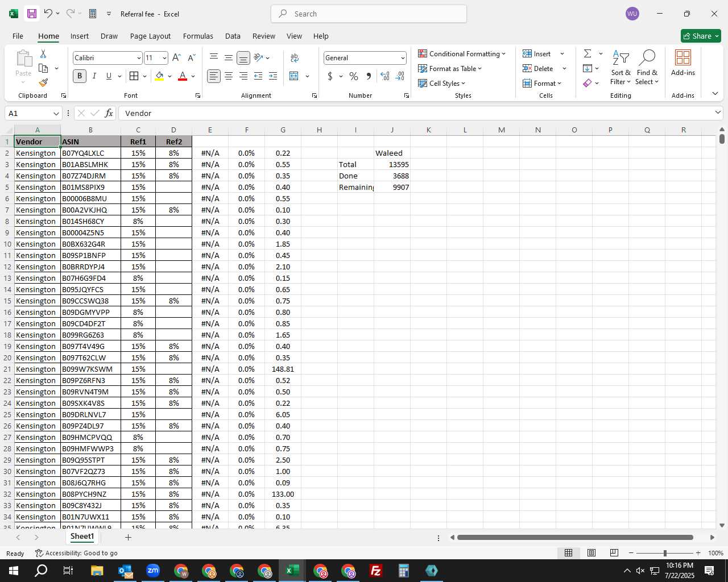Click the Orientation text angle icon

click(x=259, y=57)
